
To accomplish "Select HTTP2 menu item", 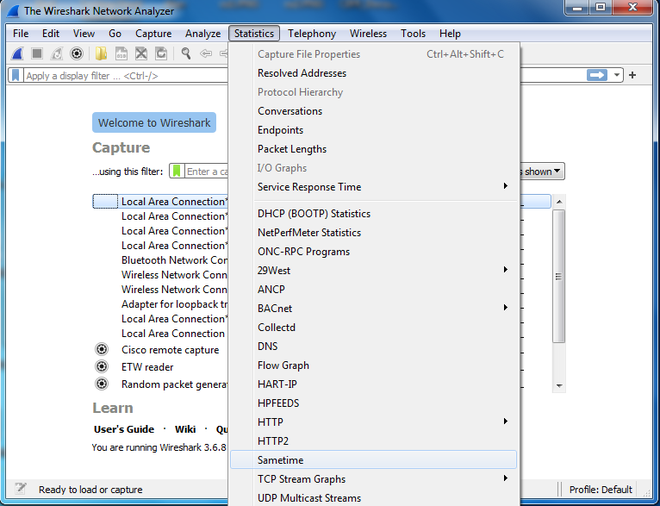I will [x=373, y=441].
